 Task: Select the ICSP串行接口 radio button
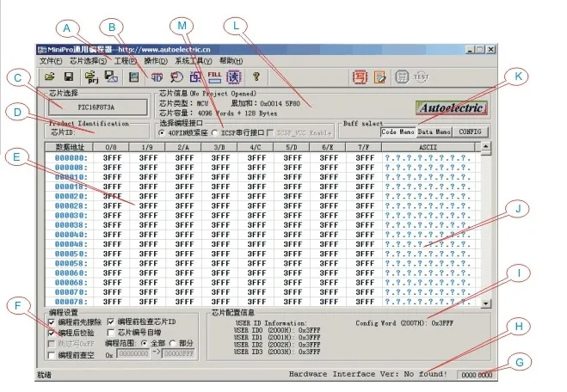pyautogui.click(x=214, y=133)
